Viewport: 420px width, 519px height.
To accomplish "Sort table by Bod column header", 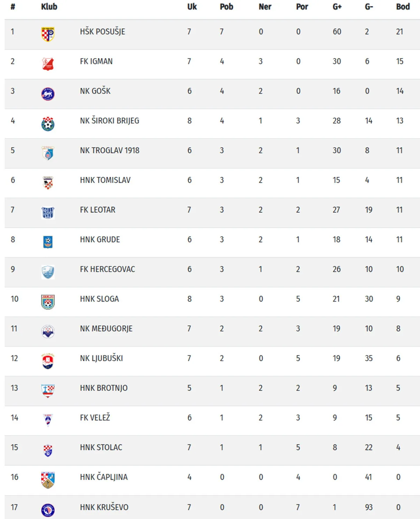I will (x=402, y=7).
